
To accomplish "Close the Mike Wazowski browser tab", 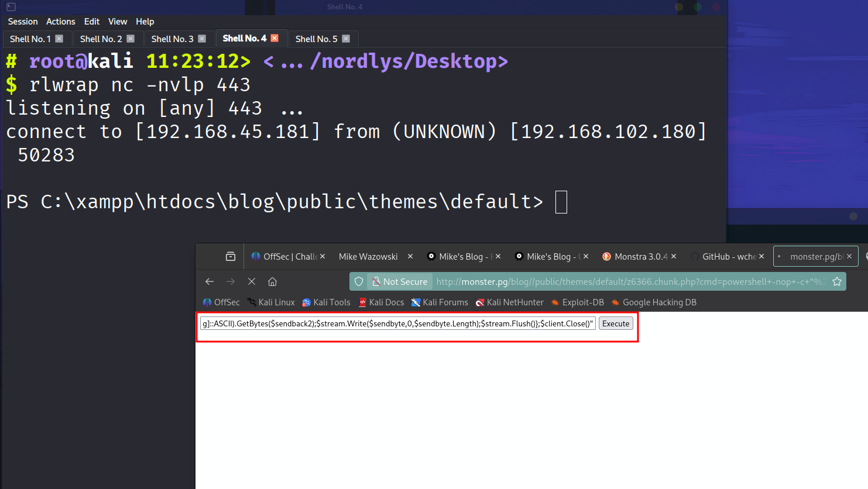I will point(410,256).
